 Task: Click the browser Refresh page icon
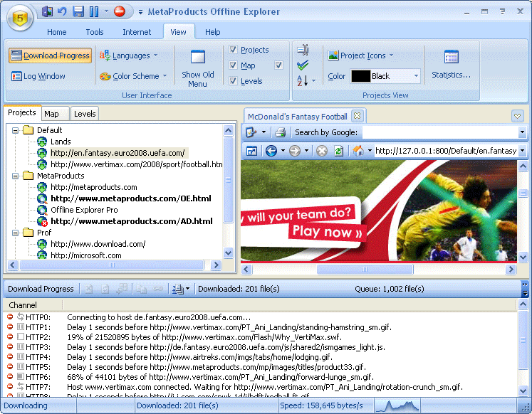338,151
